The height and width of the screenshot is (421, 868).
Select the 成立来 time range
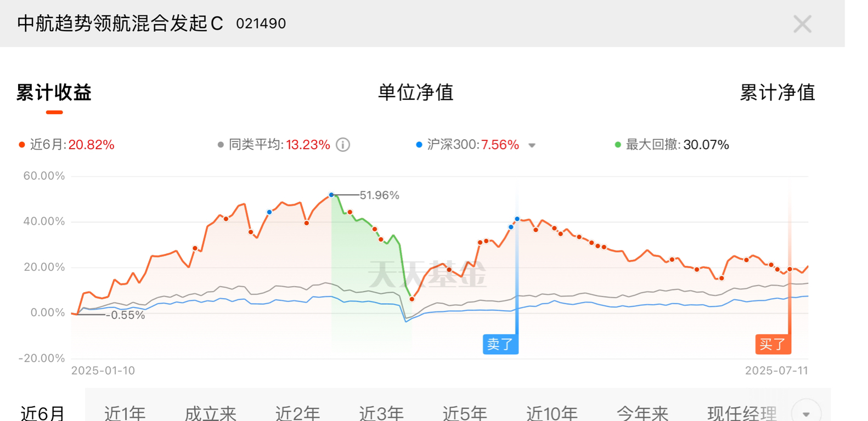211,413
